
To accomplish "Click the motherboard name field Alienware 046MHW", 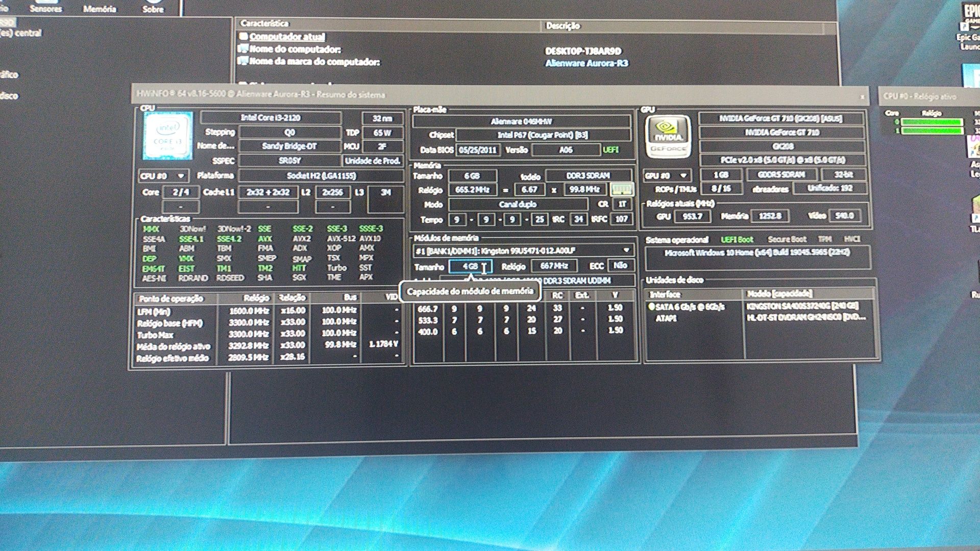I will (521, 121).
